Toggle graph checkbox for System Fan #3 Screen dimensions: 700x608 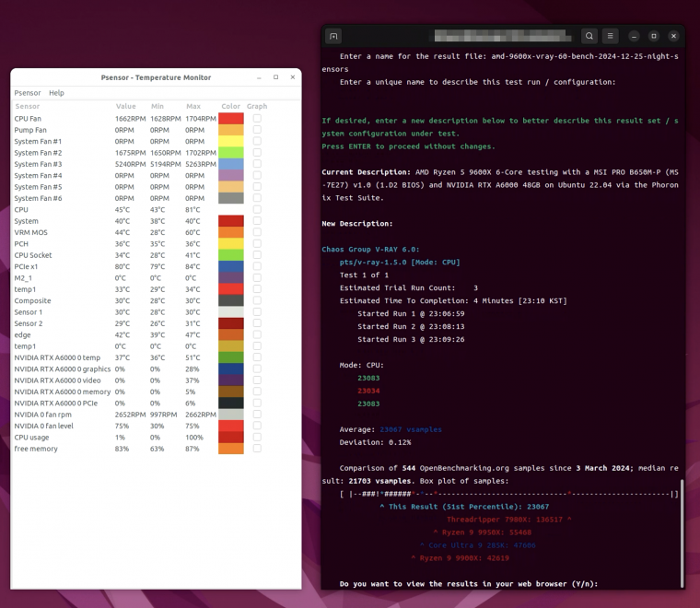click(257, 164)
